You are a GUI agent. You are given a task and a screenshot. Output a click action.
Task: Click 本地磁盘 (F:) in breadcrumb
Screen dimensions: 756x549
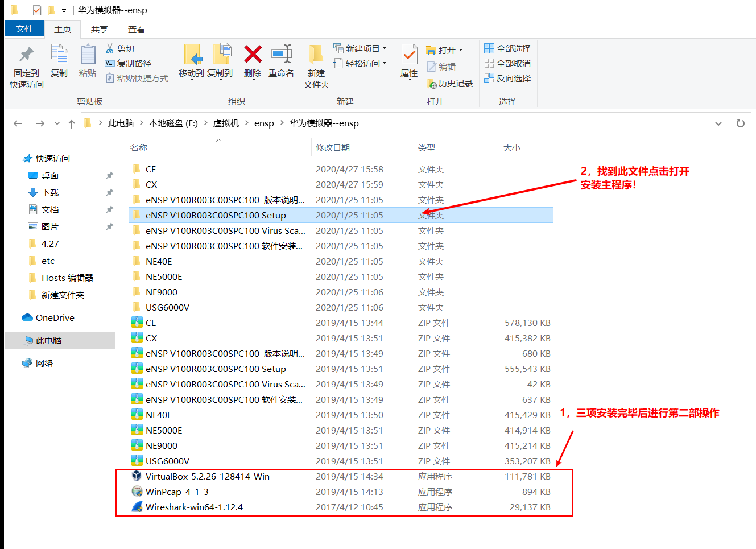pos(173,123)
